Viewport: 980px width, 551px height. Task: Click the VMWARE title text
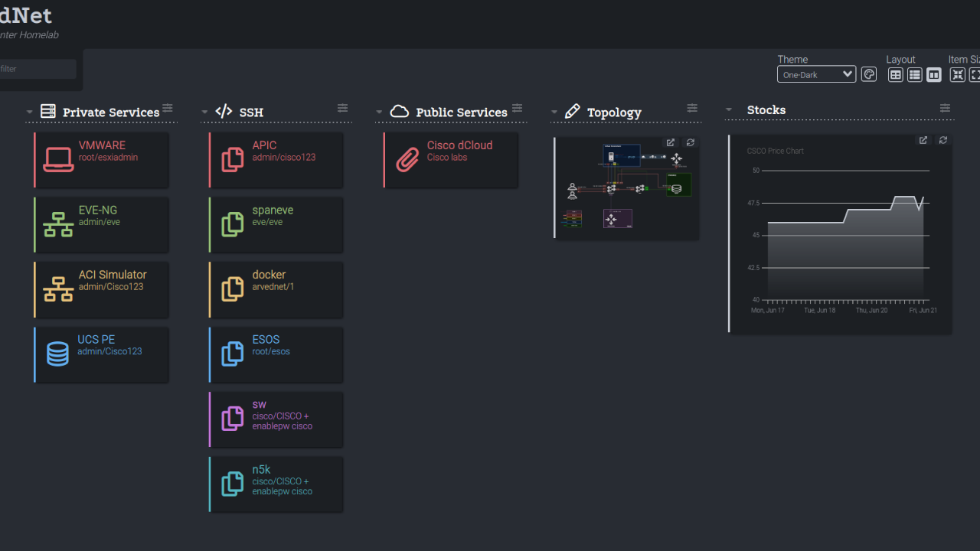102,145
